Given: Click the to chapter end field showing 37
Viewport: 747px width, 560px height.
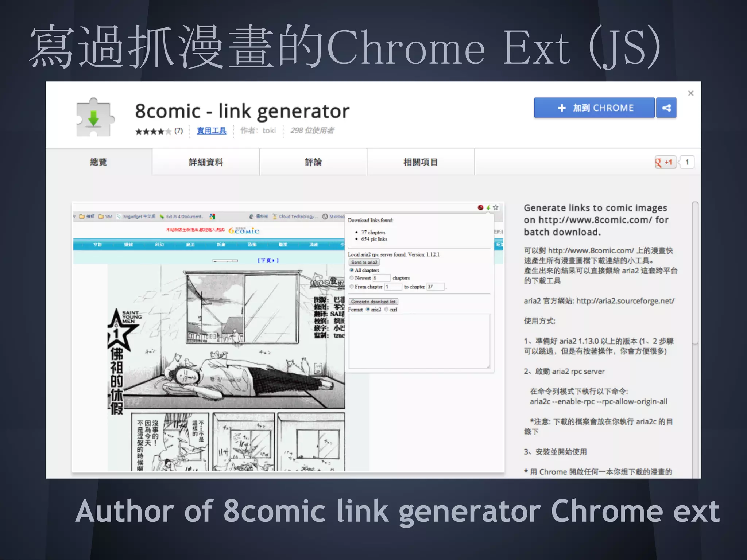Looking at the screenshot, I should (x=436, y=287).
